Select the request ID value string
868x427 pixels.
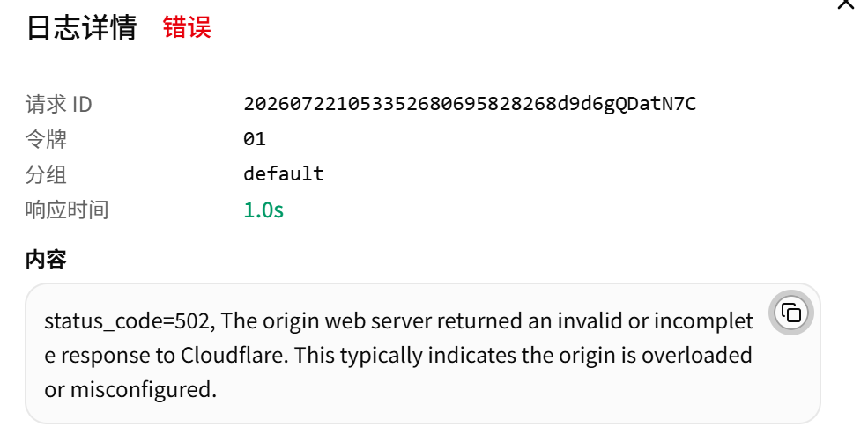pos(470,103)
